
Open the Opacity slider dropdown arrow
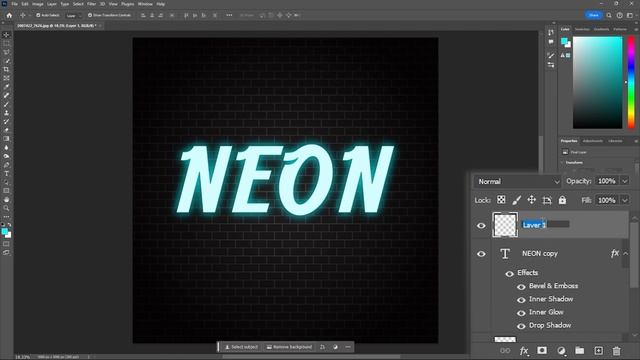point(624,181)
